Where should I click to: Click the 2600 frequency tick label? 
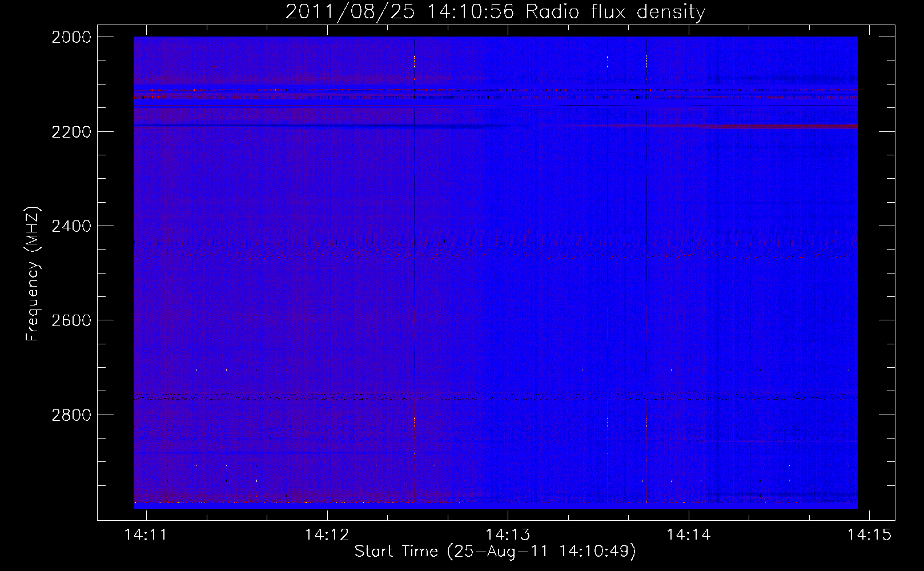coord(71,320)
